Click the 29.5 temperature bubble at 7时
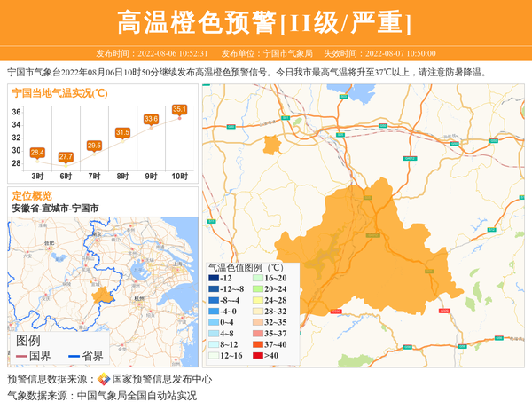The height and width of the screenshot is (418, 532). [94, 146]
